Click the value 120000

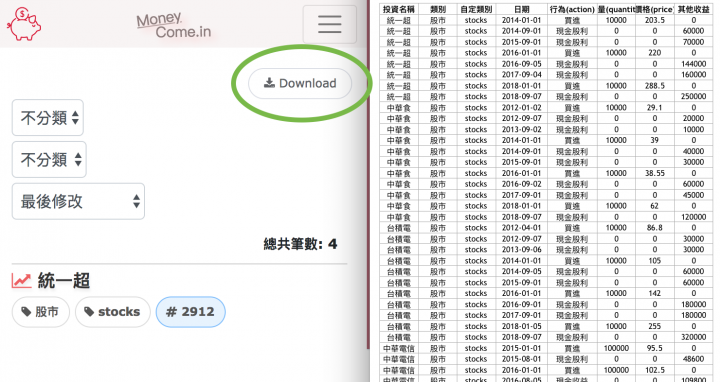(693, 217)
